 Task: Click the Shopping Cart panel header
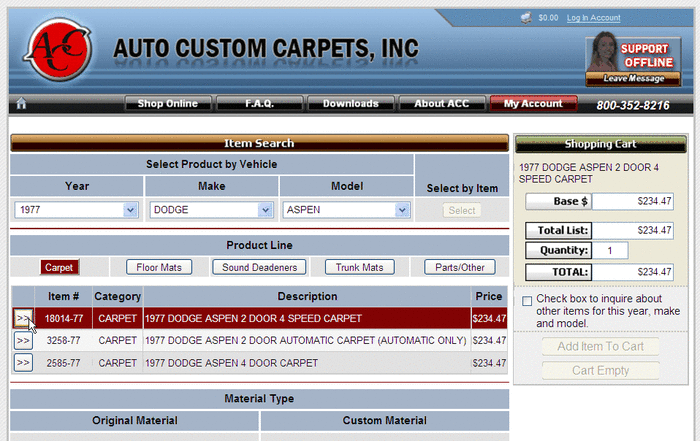point(600,144)
